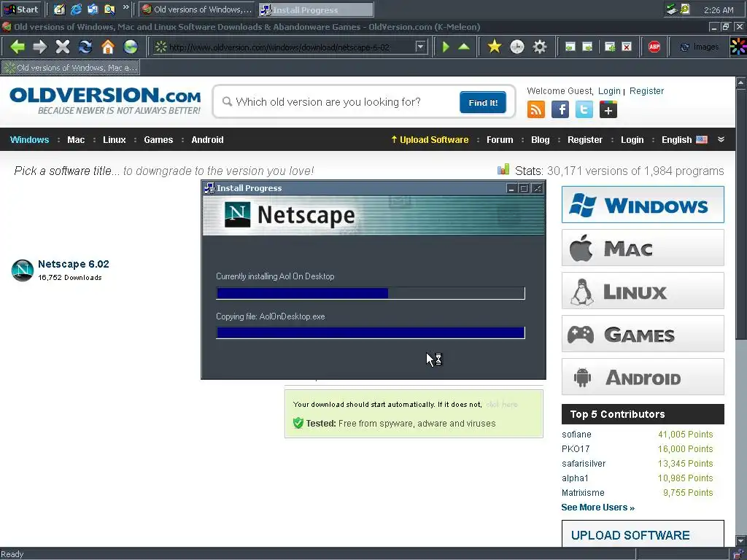Click the 'Copying file' progress bar

(x=370, y=332)
